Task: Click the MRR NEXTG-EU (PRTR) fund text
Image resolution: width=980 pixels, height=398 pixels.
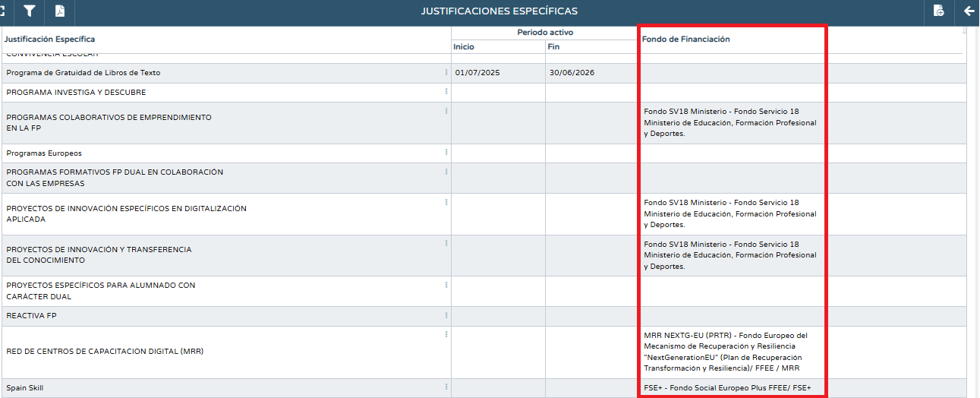Action: tap(726, 352)
